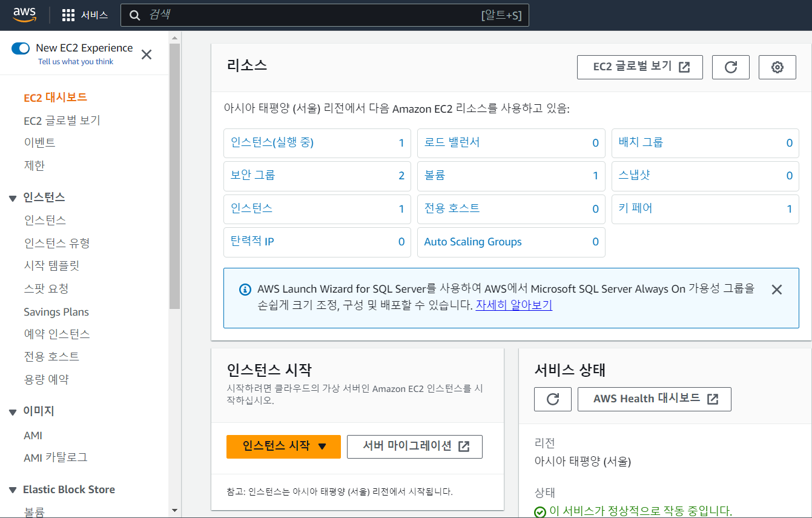Select EC2 글로벌 보기 in sidebar

point(62,121)
